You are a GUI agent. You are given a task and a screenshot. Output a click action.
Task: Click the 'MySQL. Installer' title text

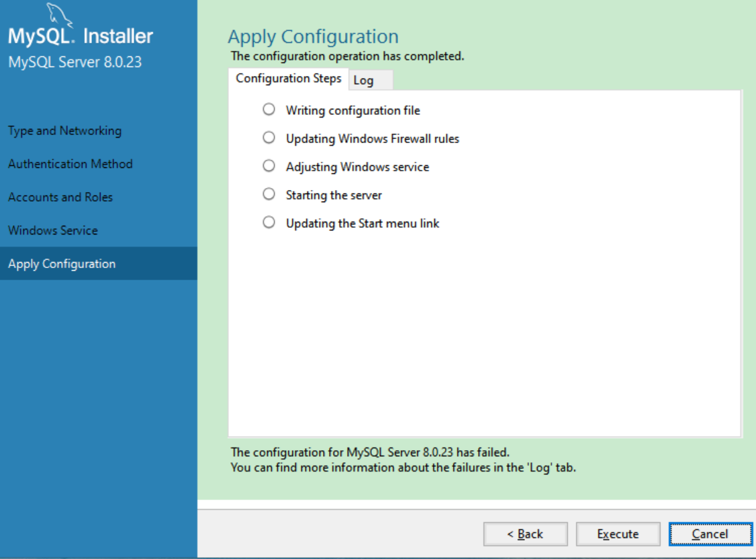click(x=81, y=36)
